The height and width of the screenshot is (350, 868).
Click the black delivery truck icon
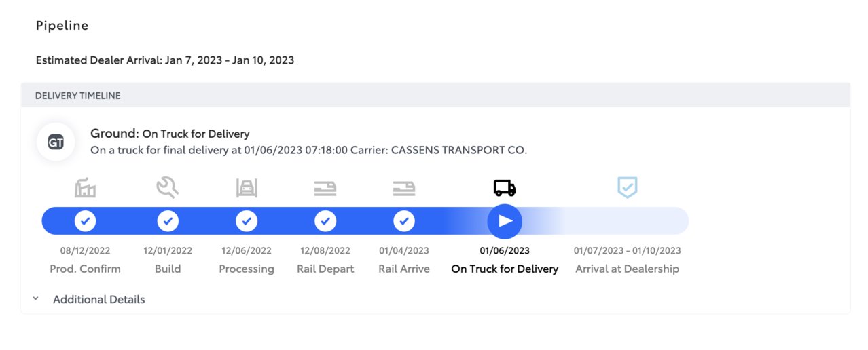pos(505,188)
